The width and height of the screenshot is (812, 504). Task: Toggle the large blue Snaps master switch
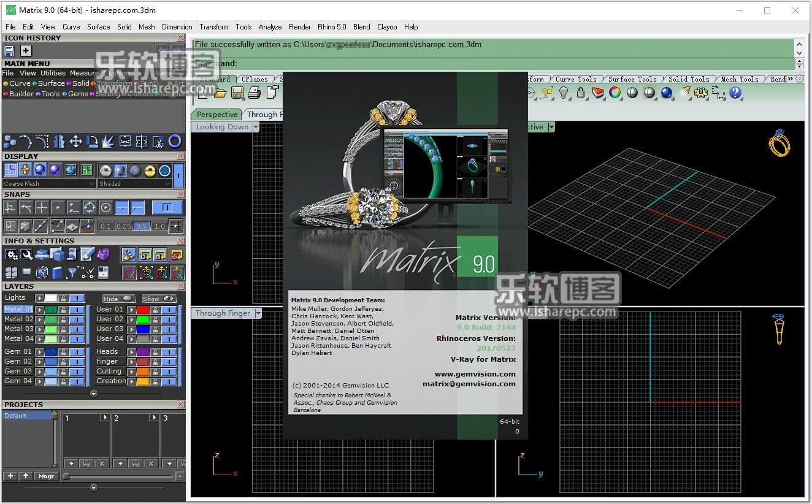pyautogui.click(x=167, y=207)
